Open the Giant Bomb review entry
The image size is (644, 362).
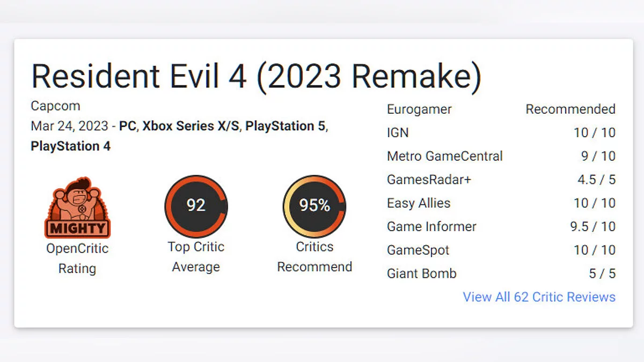click(421, 274)
